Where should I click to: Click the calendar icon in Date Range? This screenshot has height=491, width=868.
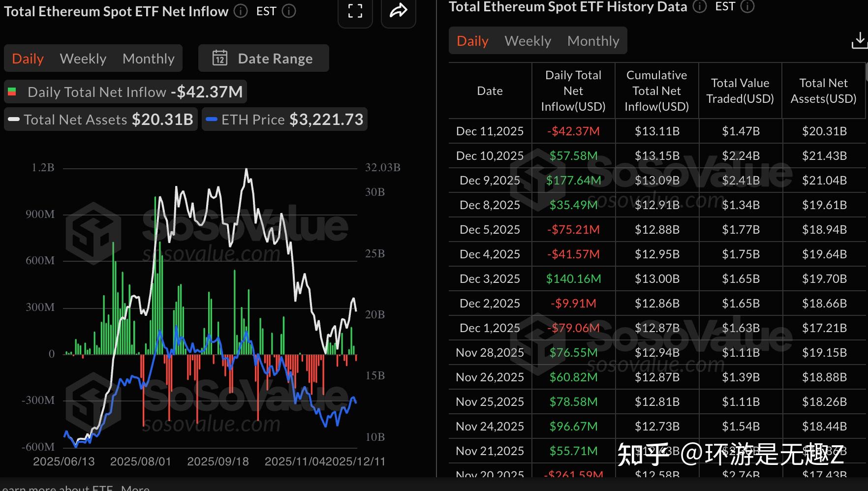(x=219, y=59)
